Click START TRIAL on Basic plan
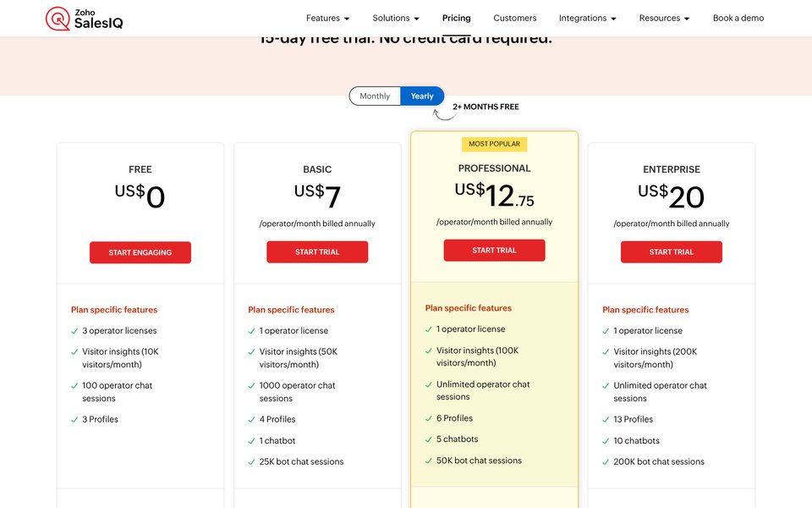Image resolution: width=812 pixels, height=508 pixels. point(317,252)
